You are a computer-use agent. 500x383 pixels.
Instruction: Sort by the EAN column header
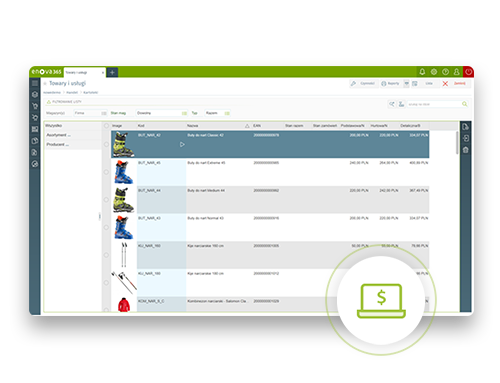(x=257, y=126)
